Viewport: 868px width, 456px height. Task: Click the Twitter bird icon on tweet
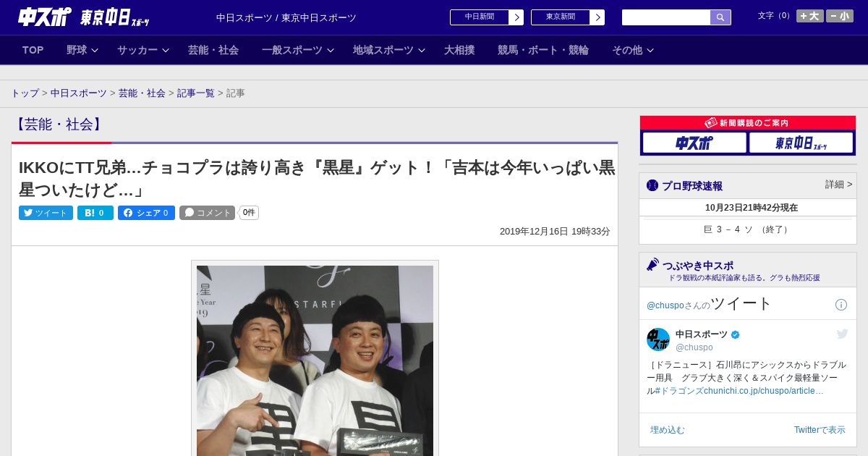pyautogui.click(x=842, y=334)
